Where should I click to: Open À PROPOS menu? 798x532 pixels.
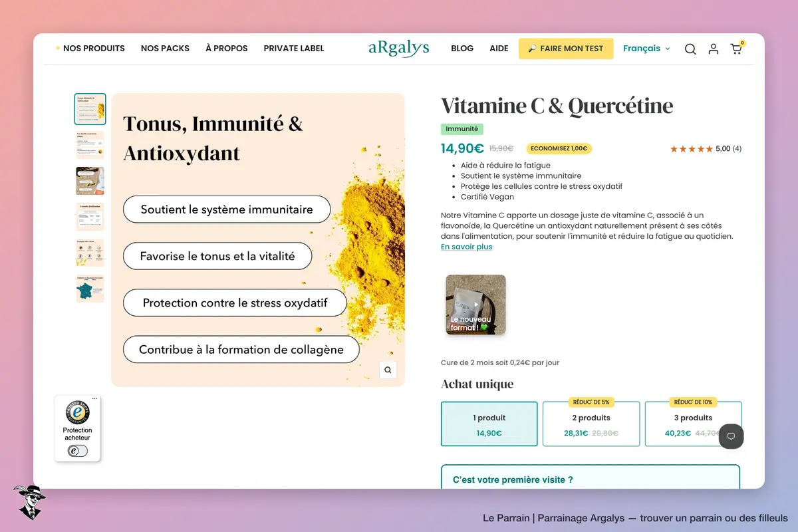[x=227, y=49]
